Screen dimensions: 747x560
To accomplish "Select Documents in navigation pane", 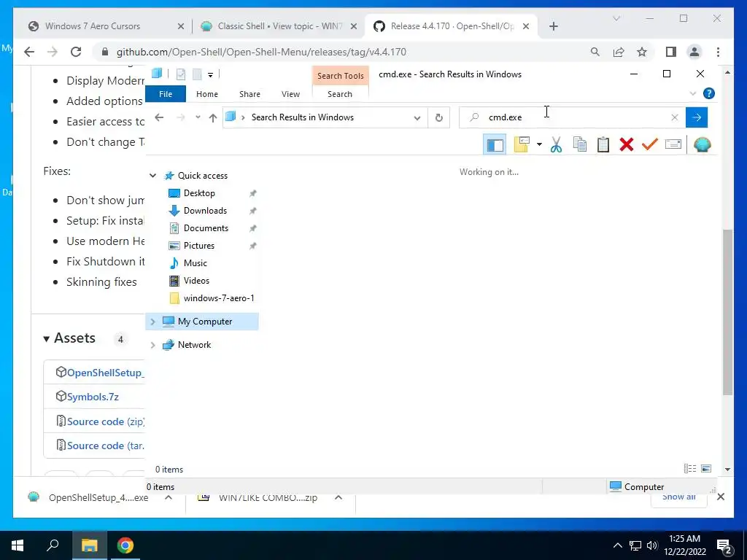I will (x=206, y=228).
